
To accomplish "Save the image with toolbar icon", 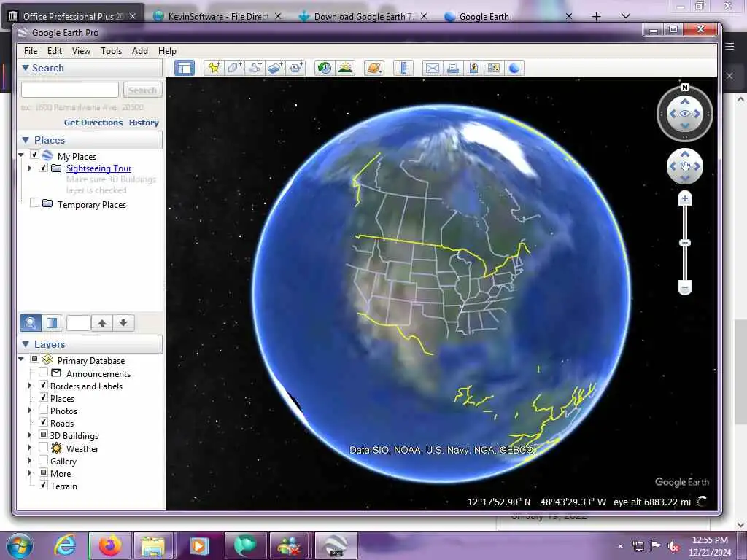I will click(x=473, y=68).
